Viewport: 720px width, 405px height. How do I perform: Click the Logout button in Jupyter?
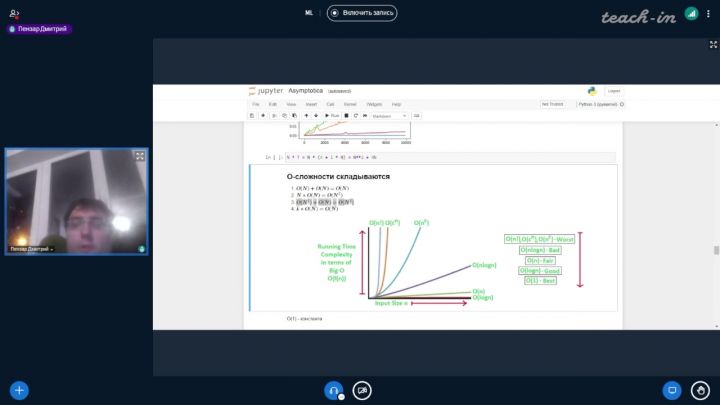pyautogui.click(x=613, y=91)
